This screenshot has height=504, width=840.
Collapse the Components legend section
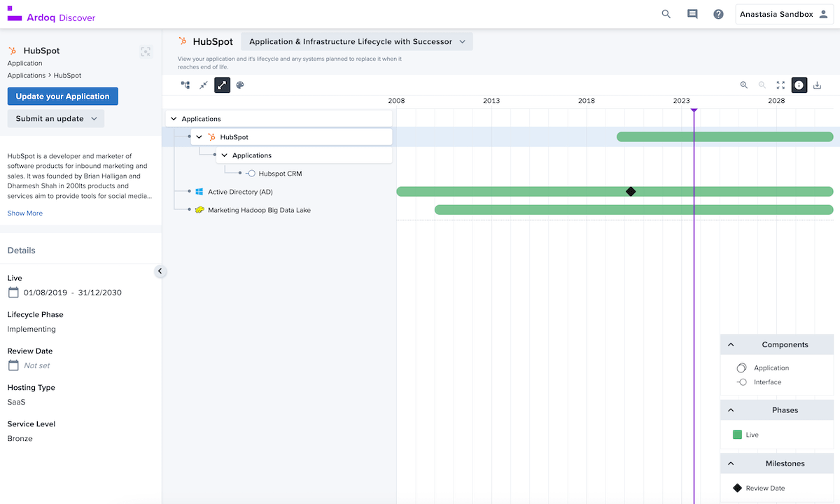(x=731, y=344)
